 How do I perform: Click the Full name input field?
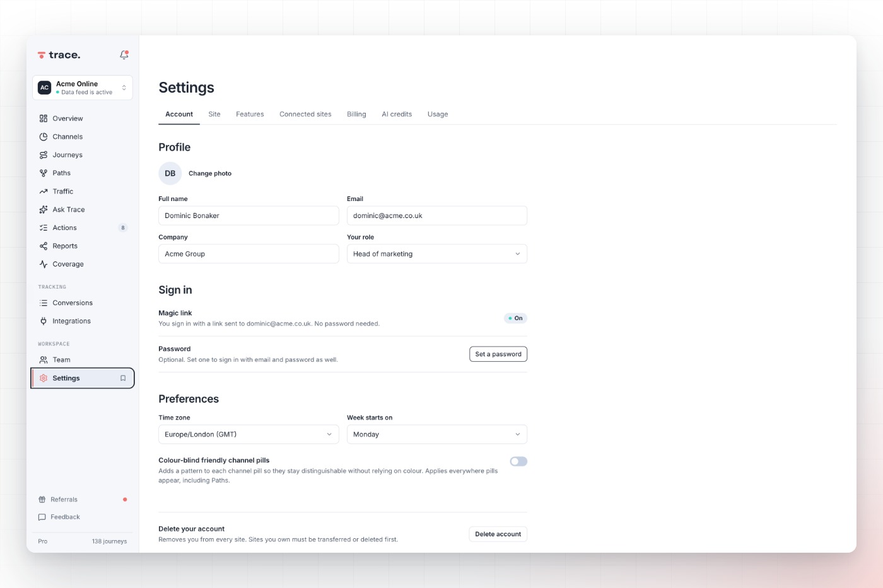click(x=249, y=216)
